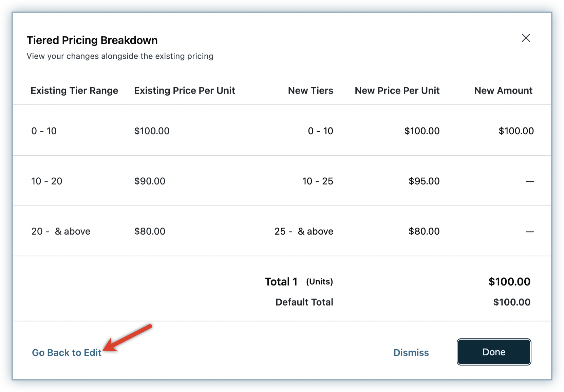Image resolution: width=564 pixels, height=392 pixels.
Task: Click the Tiered Pricing Breakdown title
Action: (92, 40)
